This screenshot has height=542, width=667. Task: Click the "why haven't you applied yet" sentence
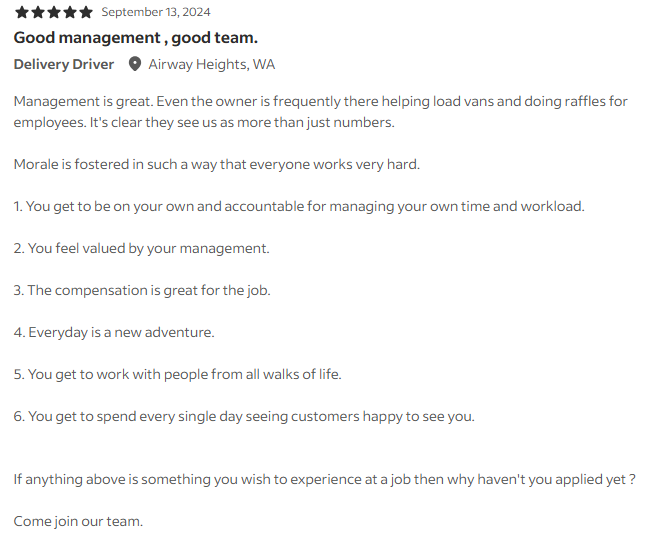324,479
